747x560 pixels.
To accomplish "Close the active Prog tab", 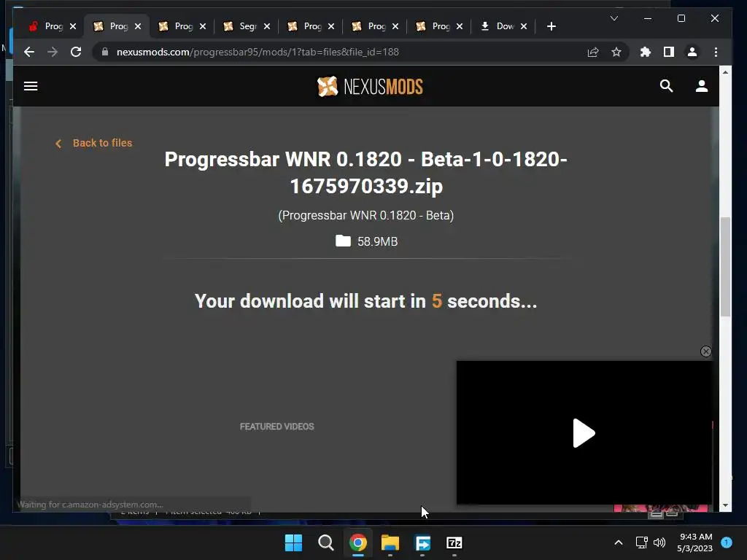I will coord(138,26).
